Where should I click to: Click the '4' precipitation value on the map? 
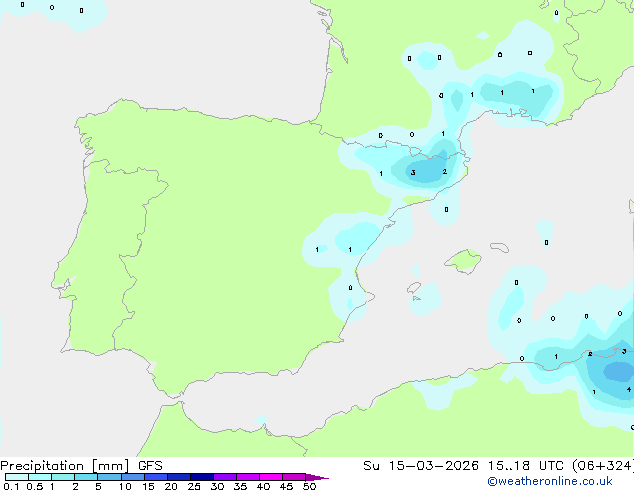pos(629,390)
